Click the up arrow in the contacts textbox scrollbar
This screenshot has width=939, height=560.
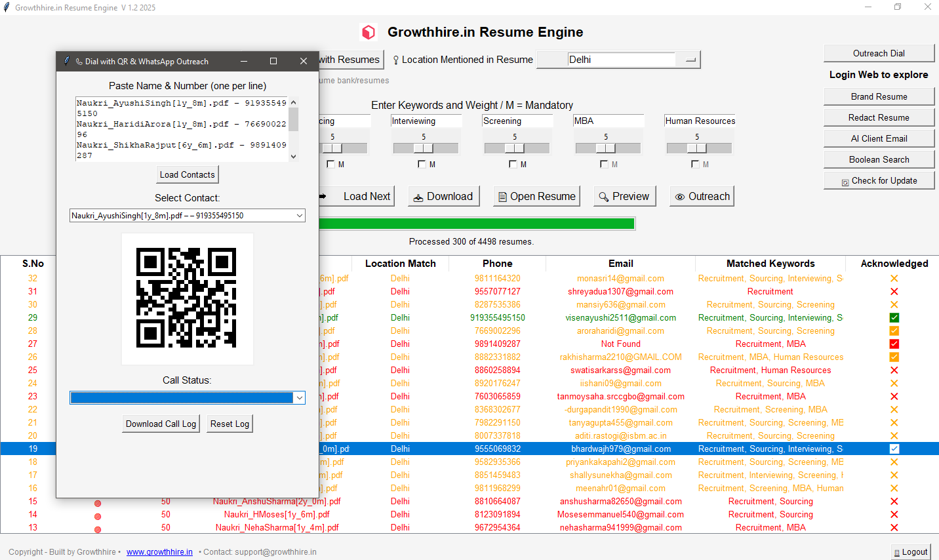tap(293, 102)
